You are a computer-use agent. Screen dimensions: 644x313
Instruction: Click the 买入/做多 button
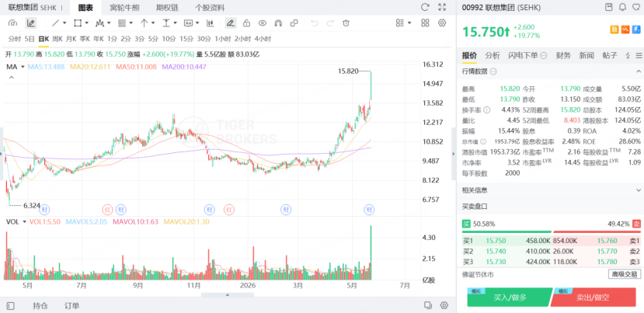(510, 297)
